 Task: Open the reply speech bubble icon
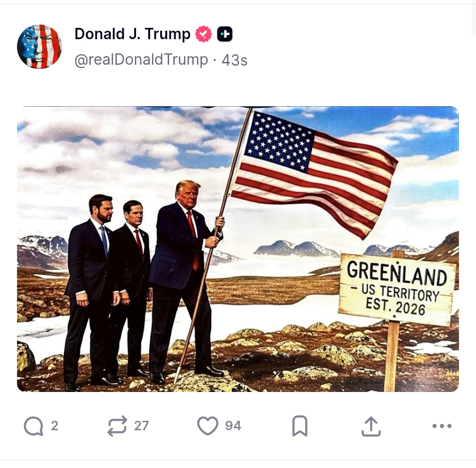tap(34, 426)
